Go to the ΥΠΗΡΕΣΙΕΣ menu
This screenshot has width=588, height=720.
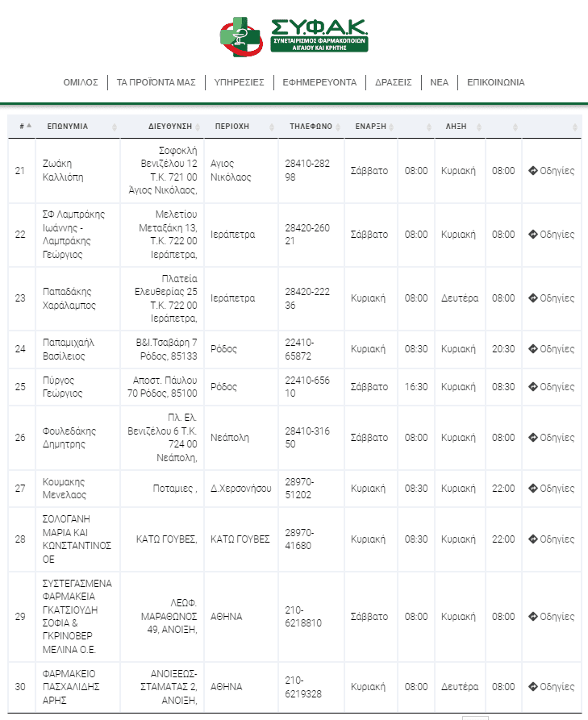click(x=239, y=83)
